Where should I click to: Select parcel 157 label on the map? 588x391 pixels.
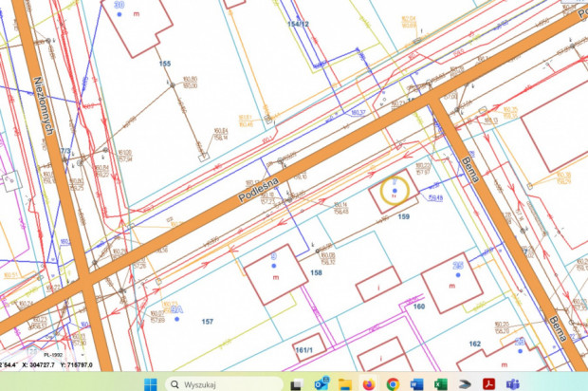tap(207, 323)
